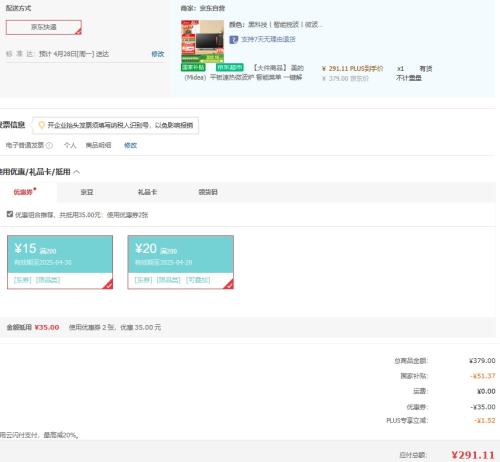Click 修改 next to delivery date

(158, 54)
